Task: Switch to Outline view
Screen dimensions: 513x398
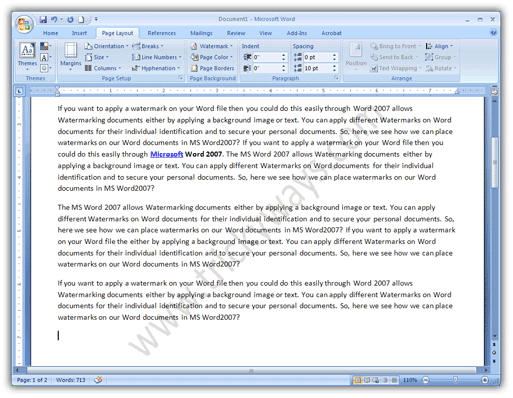Action: tap(385, 380)
